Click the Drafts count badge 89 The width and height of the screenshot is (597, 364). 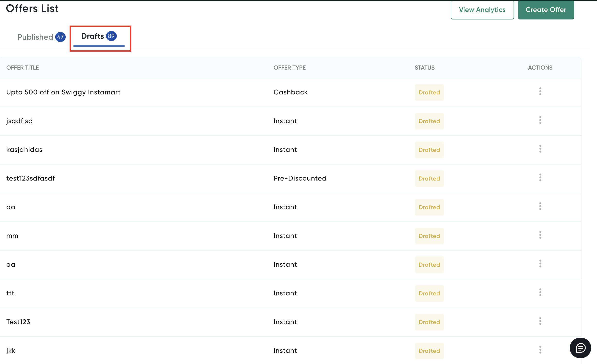[111, 36]
